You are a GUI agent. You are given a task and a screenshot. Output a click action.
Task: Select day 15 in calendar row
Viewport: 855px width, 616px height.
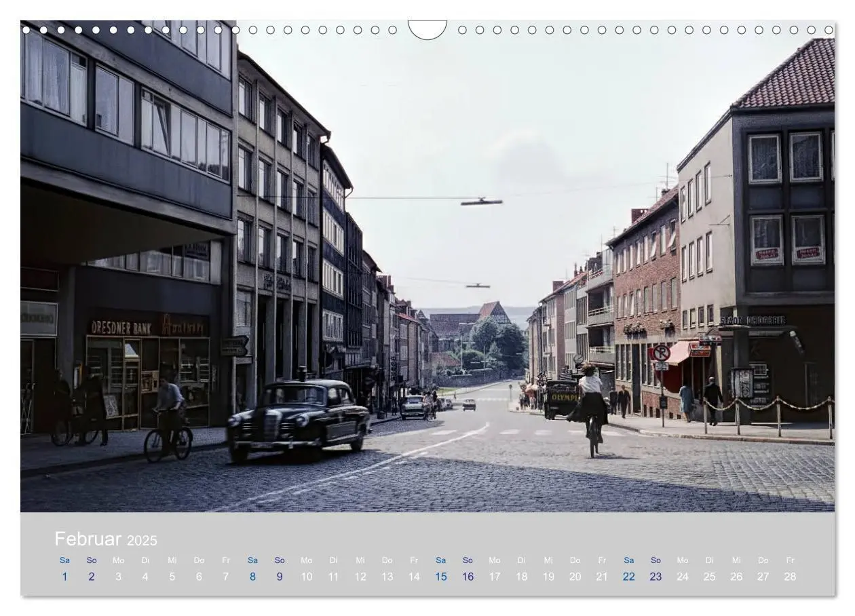point(441,577)
